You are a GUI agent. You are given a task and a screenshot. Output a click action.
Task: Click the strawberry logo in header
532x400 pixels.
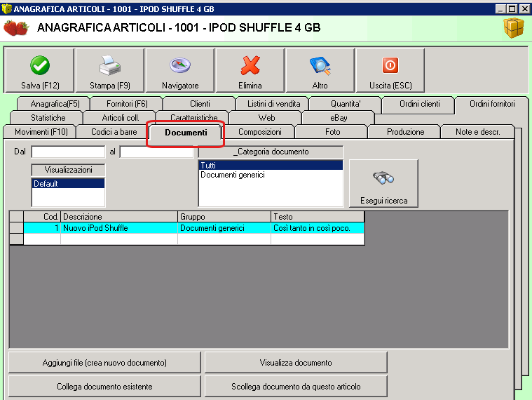click(16, 28)
